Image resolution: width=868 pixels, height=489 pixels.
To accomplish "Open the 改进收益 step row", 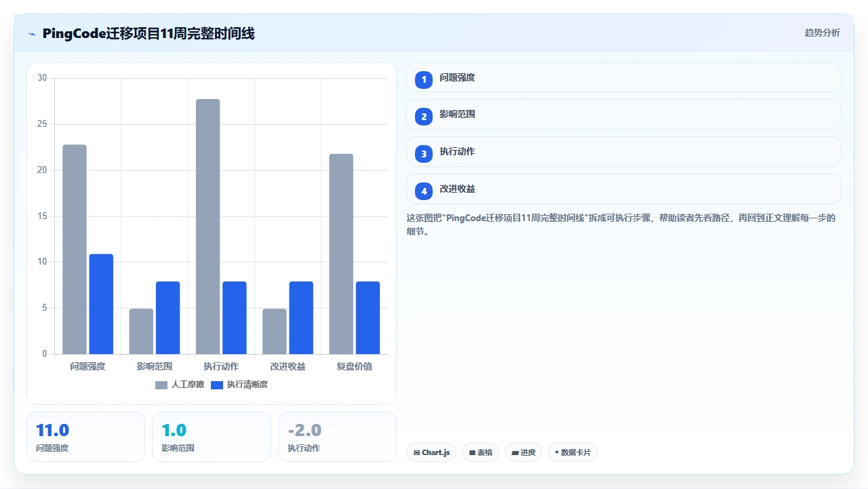I will pos(624,189).
